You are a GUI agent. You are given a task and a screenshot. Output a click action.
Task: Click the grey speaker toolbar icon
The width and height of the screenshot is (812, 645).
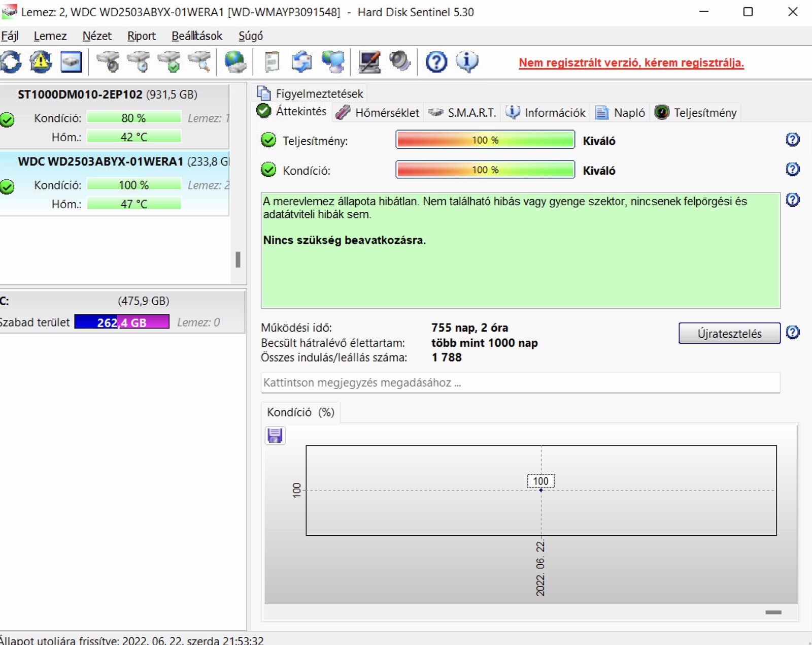coord(400,62)
